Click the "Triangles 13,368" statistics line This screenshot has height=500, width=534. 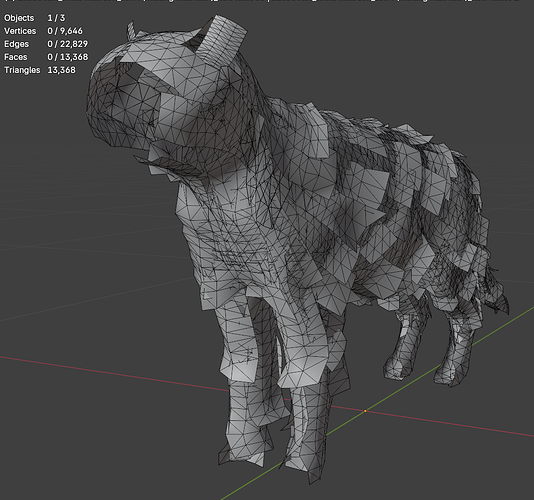[x=40, y=70]
